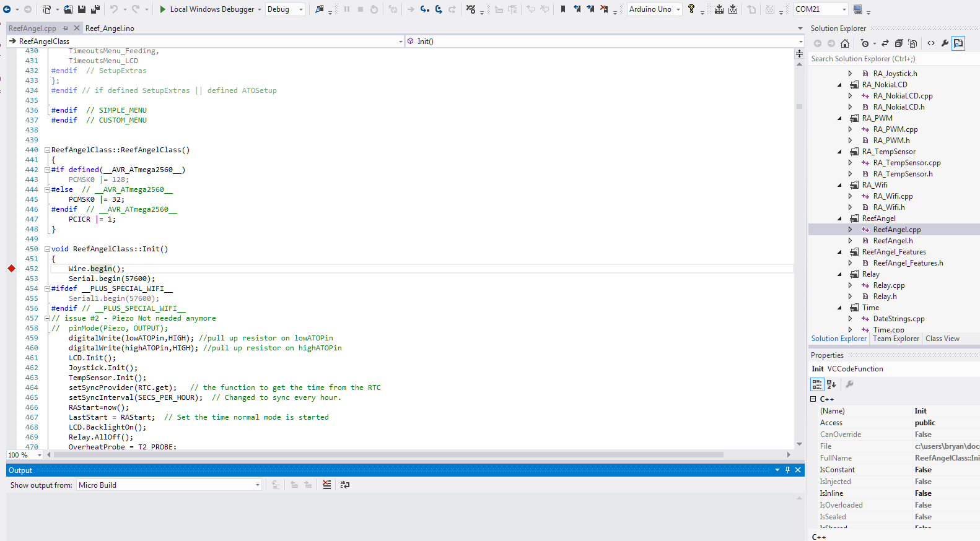Collapse the ReefAngelClass constructor at line 440
The width and height of the screenshot is (980, 541).
click(x=47, y=150)
